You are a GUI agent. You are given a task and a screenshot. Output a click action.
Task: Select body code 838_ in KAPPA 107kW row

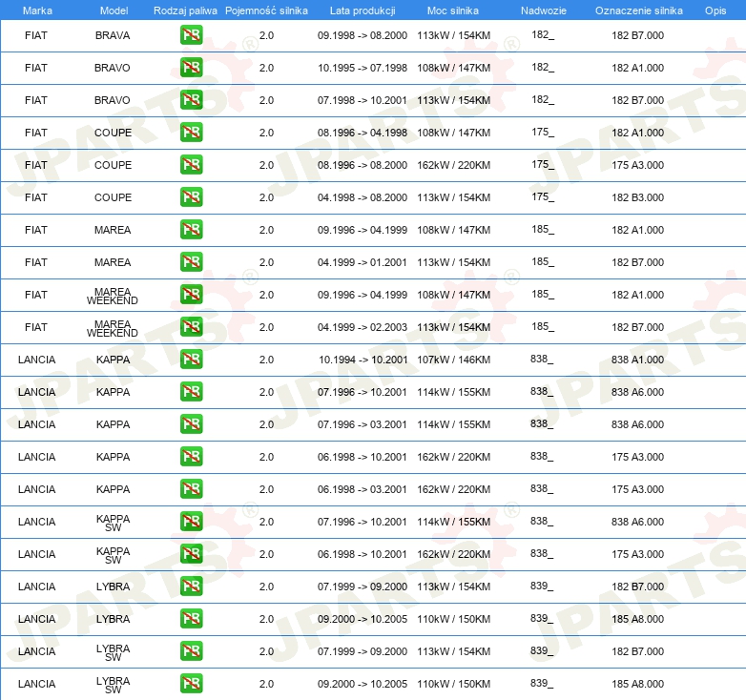542,359
